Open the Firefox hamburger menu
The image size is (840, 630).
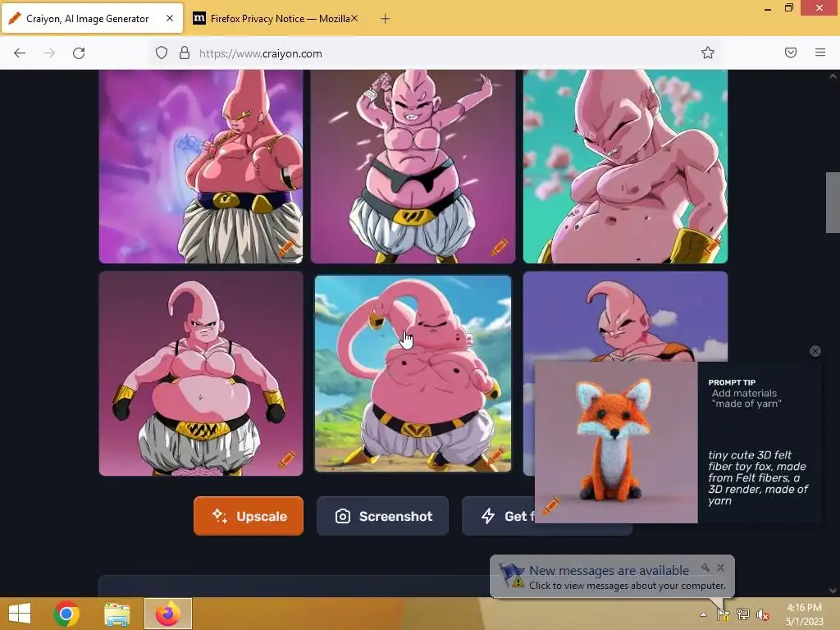pyautogui.click(x=820, y=52)
